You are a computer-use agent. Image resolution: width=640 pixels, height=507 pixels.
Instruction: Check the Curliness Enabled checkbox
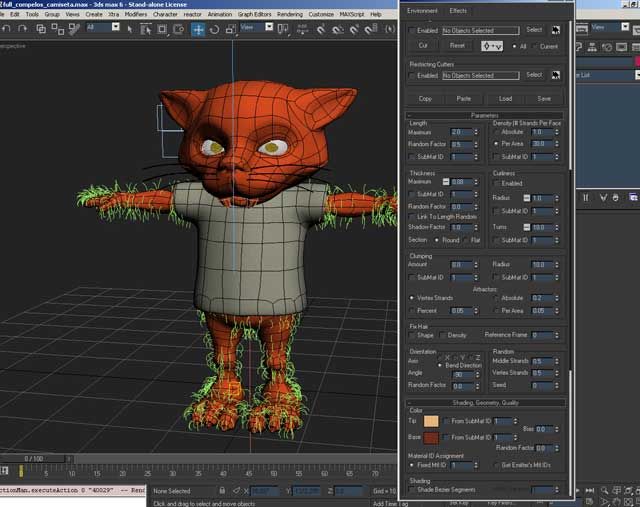click(x=497, y=183)
